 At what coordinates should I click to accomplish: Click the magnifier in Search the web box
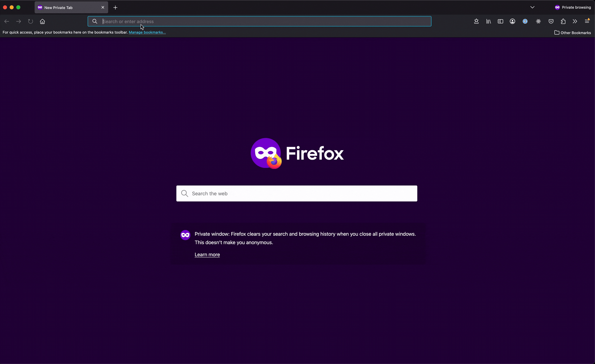pos(185,193)
